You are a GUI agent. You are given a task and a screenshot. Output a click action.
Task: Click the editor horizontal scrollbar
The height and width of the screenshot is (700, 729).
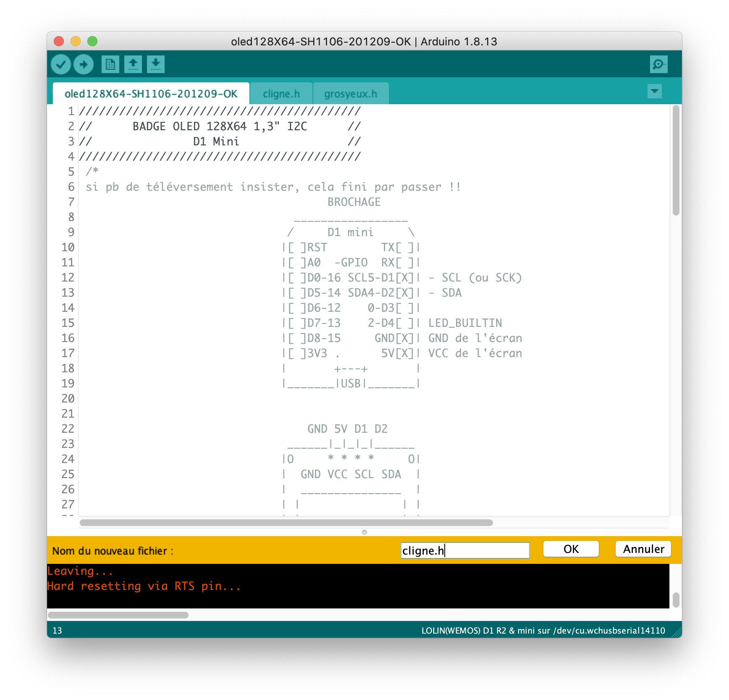[286, 523]
